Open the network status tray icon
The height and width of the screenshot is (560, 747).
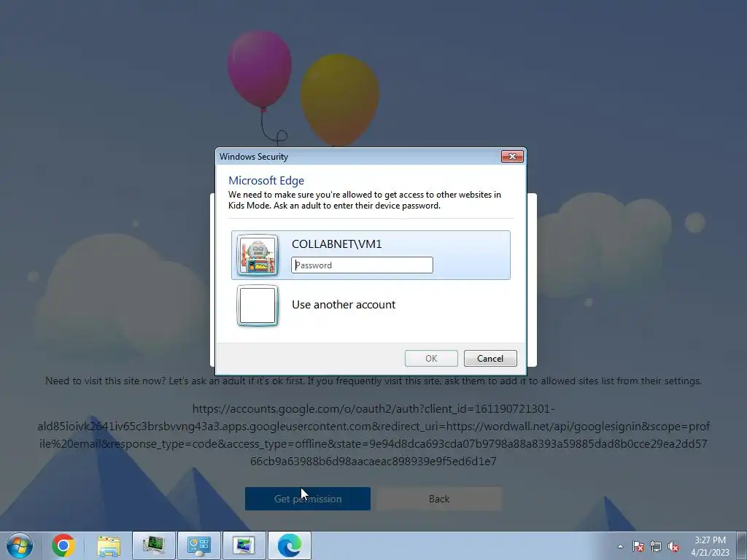click(656, 546)
